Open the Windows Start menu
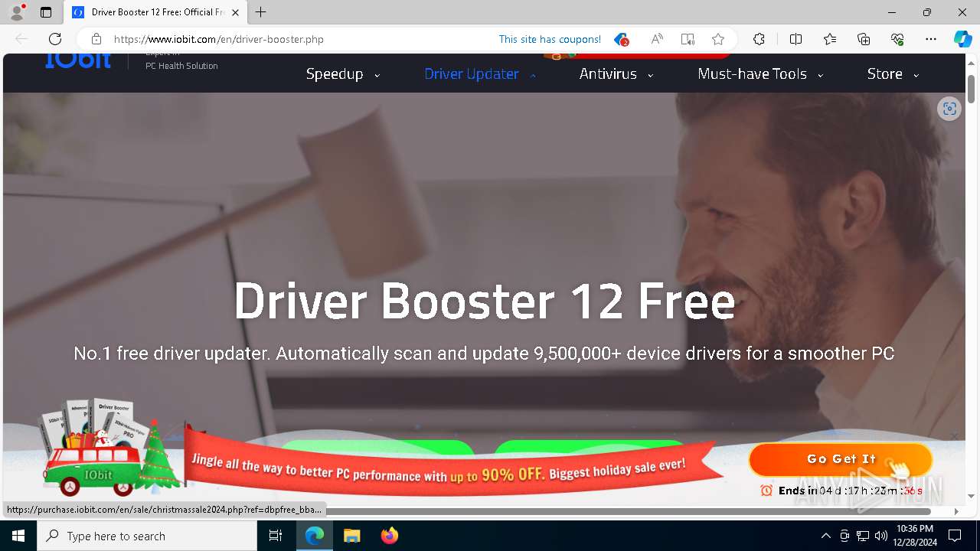This screenshot has height=551, width=980. [x=18, y=536]
